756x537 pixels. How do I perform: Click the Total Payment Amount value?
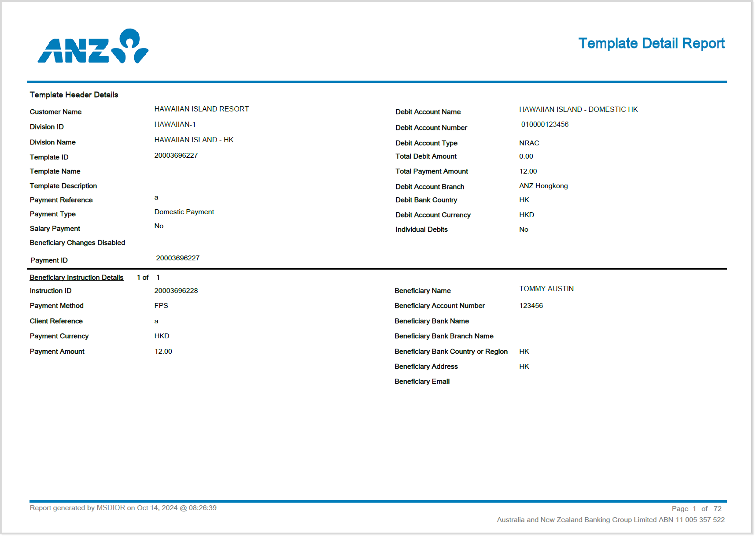click(x=528, y=171)
